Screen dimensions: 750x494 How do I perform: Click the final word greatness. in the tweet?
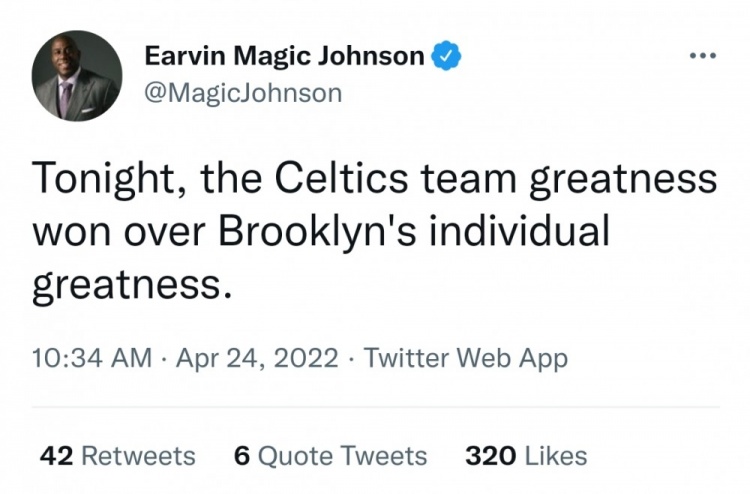click(132, 286)
